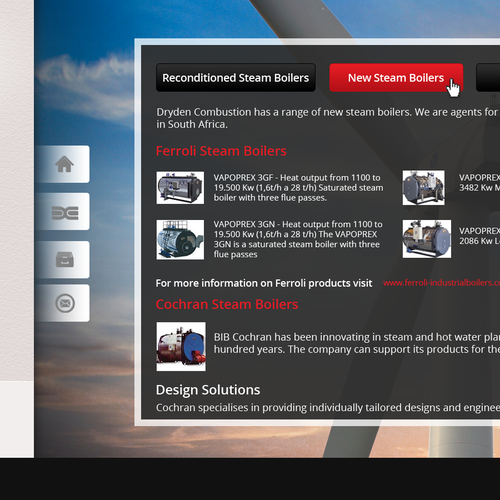This screenshot has height=500, width=500.
Task: Click the BIB Cochran boiler thumbnail
Action: point(181,346)
